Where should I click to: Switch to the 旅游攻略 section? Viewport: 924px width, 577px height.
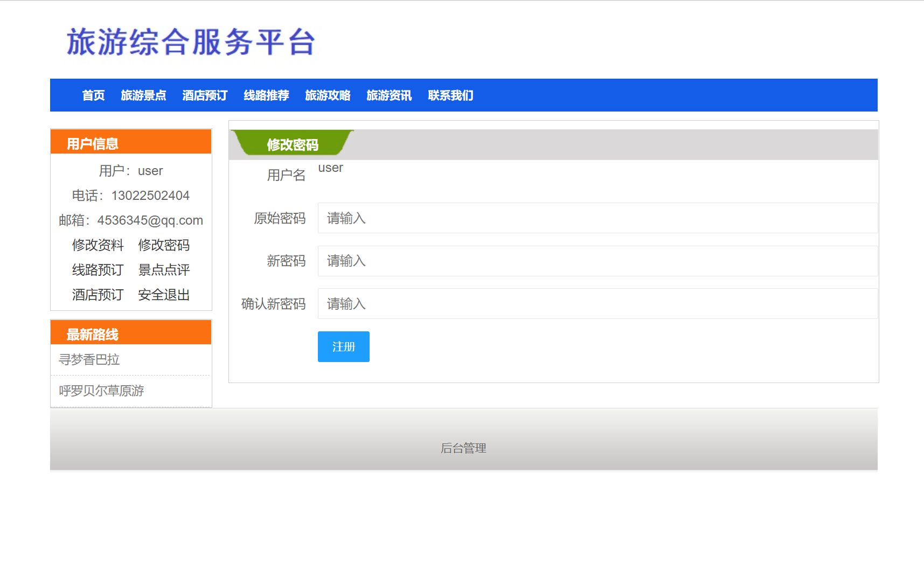[x=328, y=95]
